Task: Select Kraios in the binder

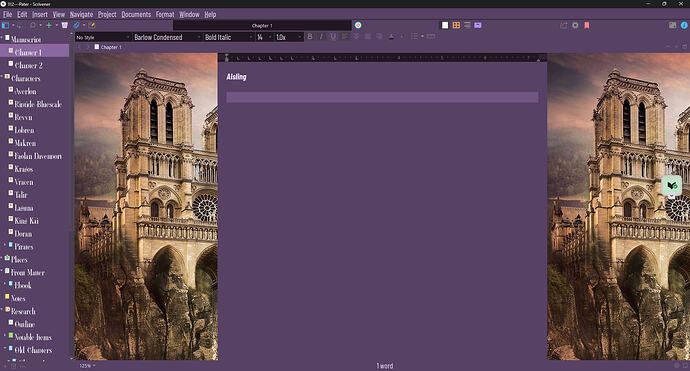Action: pyautogui.click(x=23, y=169)
